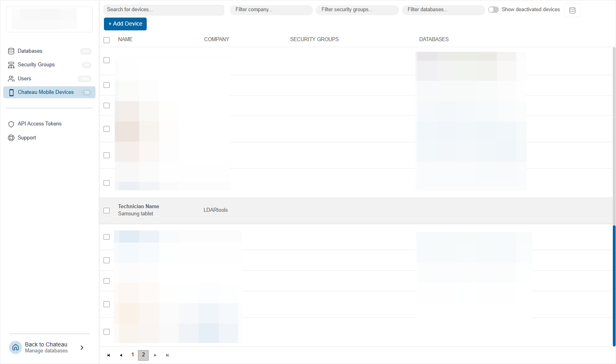Sort by the DATABASES column header
Image resolution: width=616 pixels, height=364 pixels.
[x=434, y=40]
